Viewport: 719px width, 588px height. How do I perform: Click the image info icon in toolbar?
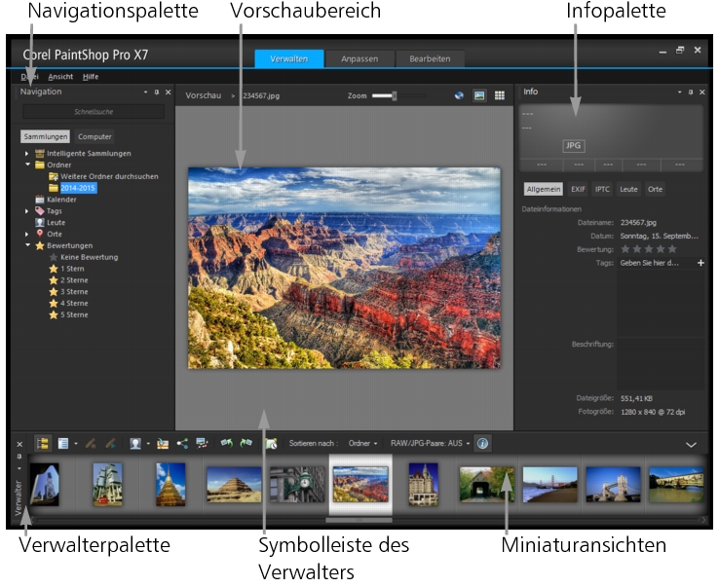pyautogui.click(x=483, y=443)
